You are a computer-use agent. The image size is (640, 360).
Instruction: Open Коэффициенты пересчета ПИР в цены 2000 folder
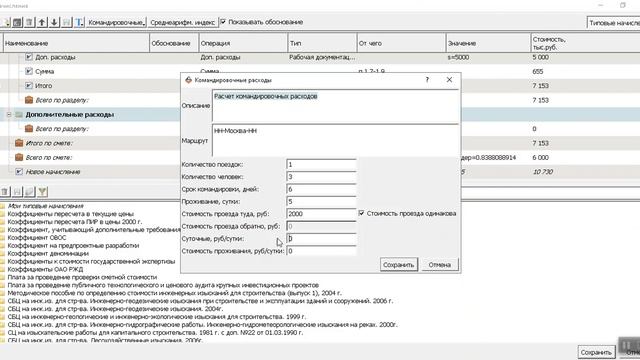click(75, 222)
